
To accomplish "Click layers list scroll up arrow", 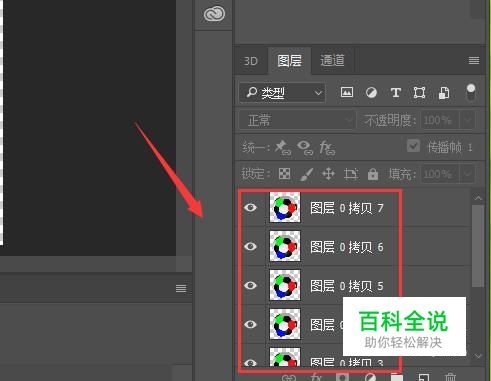I will [x=478, y=198].
